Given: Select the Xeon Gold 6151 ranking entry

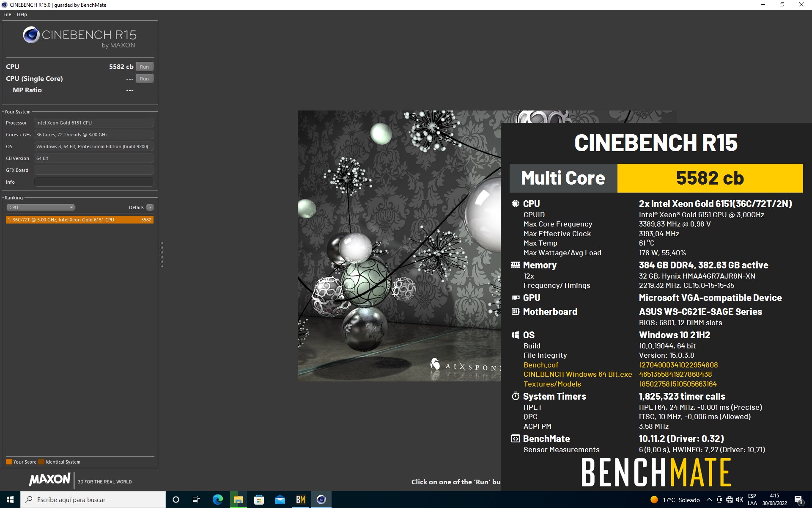Looking at the screenshot, I should 80,220.
